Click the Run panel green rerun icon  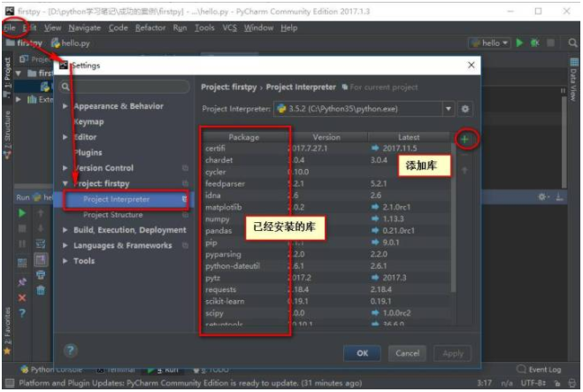tap(22, 213)
